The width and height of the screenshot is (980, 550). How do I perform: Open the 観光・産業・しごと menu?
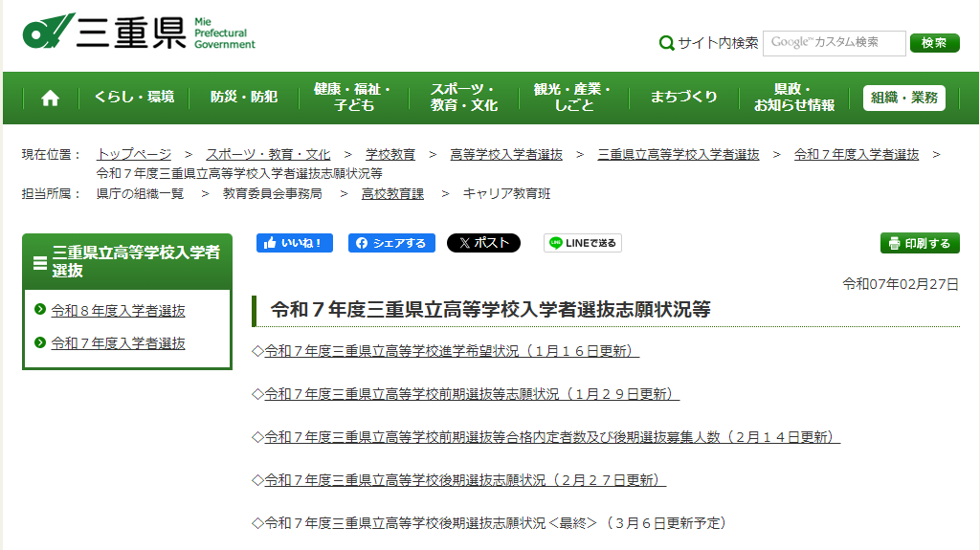(573, 98)
